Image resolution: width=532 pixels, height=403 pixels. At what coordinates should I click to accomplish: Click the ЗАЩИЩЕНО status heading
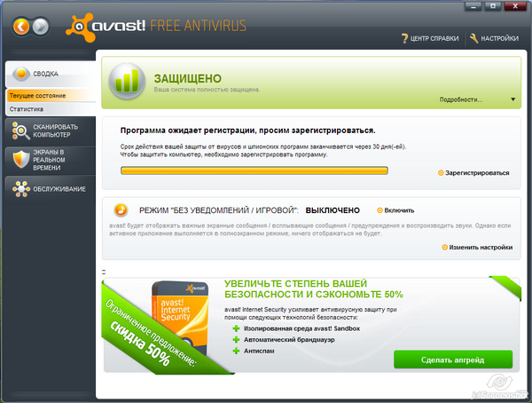click(188, 78)
